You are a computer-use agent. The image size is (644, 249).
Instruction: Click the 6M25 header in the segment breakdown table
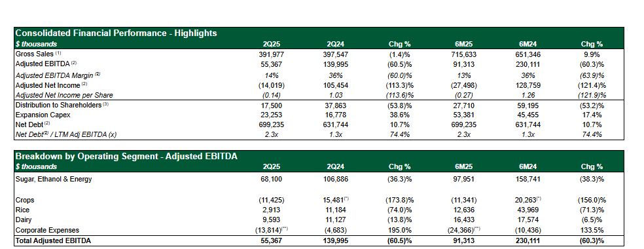pos(466,167)
